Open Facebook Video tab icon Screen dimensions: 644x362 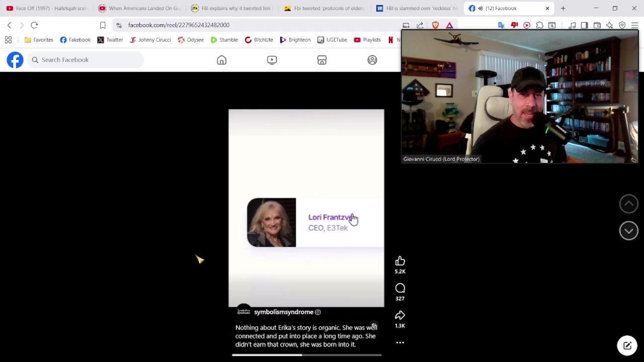click(x=272, y=60)
